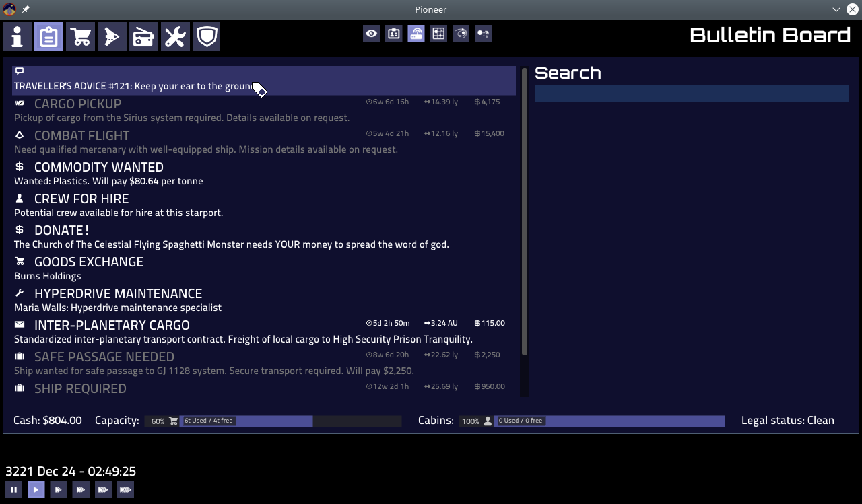The image size is (862, 504).
Task: Click the $15,400 Combat Flight reward
Action: tap(489, 133)
